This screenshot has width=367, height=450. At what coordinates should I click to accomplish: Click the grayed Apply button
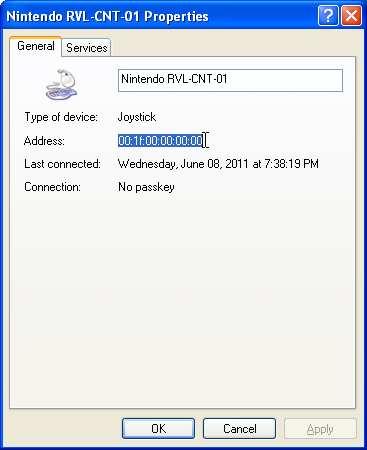320,429
